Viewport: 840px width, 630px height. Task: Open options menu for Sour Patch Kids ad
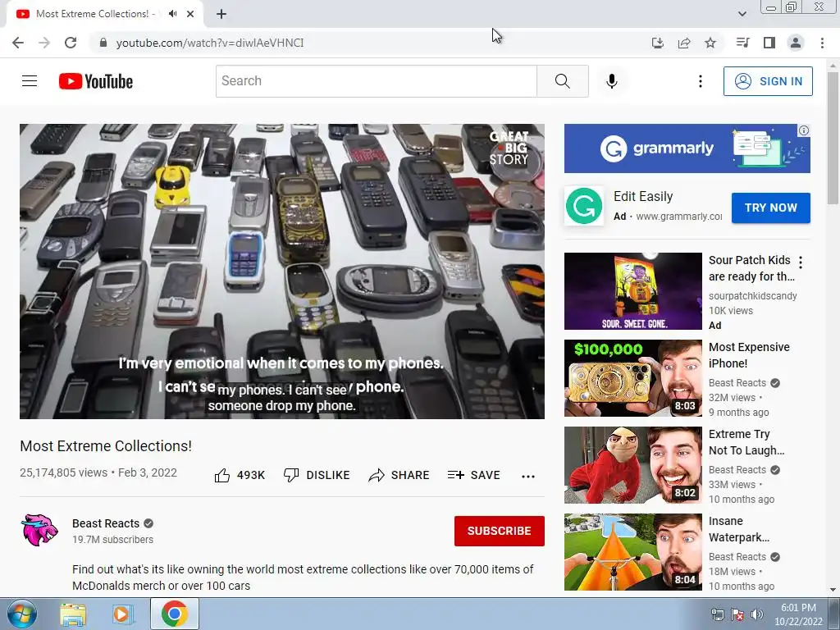801,262
